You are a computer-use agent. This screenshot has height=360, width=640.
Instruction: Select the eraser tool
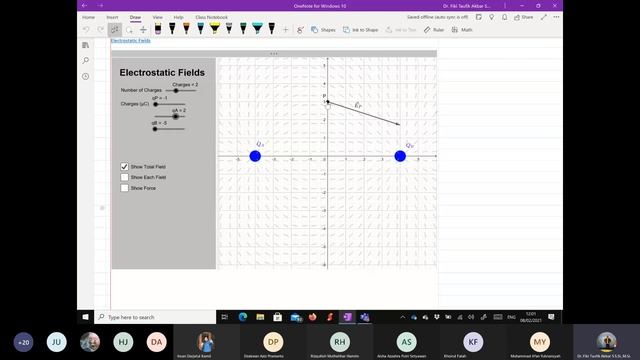point(158,29)
